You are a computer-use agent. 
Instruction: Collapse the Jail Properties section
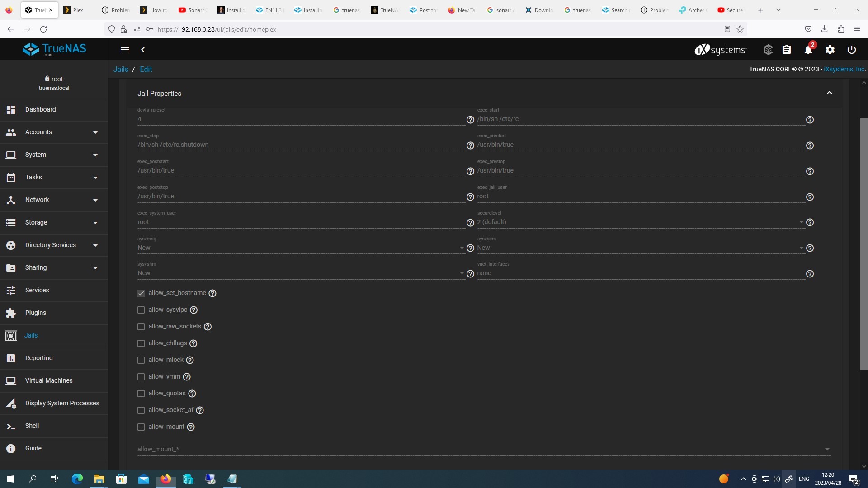[x=830, y=93]
